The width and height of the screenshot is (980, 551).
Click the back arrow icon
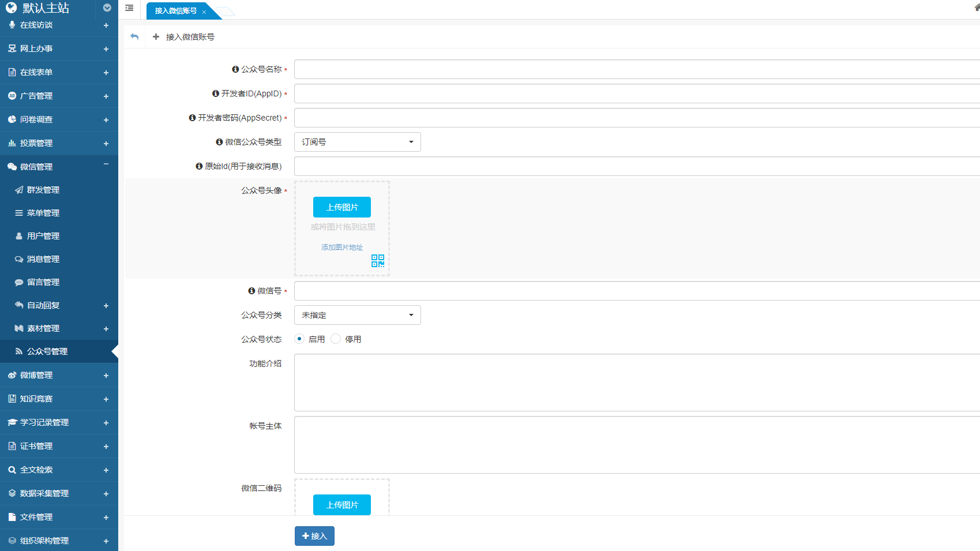134,37
